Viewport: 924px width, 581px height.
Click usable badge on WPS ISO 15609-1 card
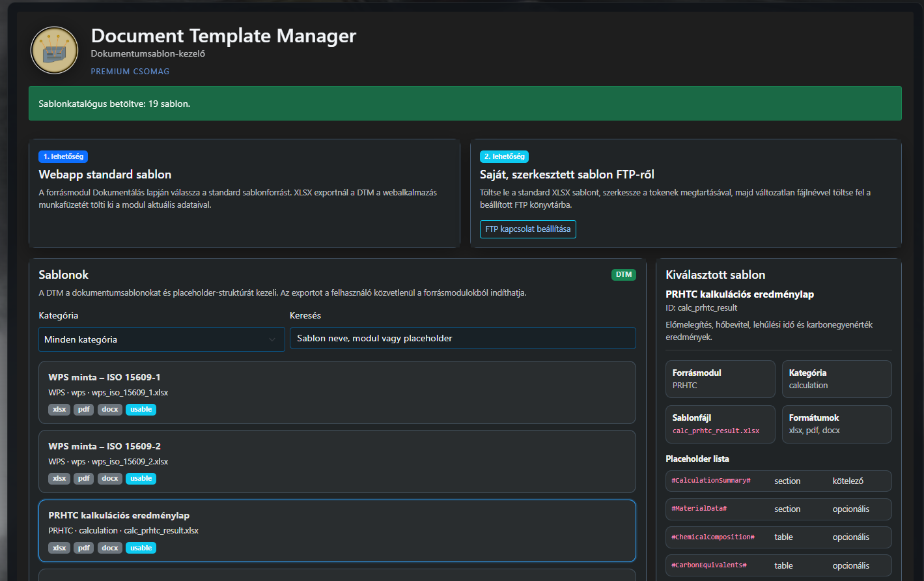point(141,410)
